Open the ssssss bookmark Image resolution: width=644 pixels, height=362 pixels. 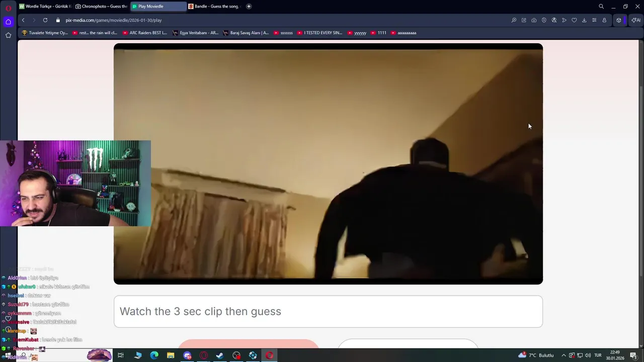[x=283, y=33]
